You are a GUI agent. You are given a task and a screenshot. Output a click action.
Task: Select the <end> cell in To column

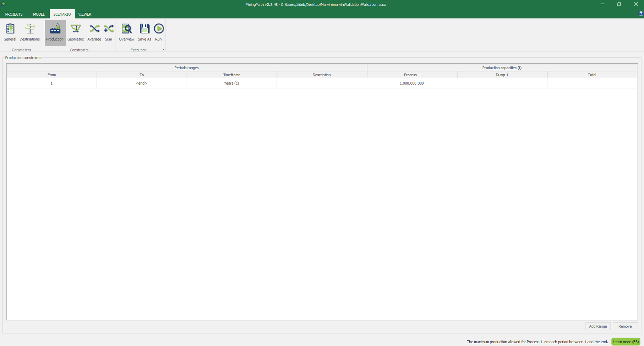pos(142,83)
